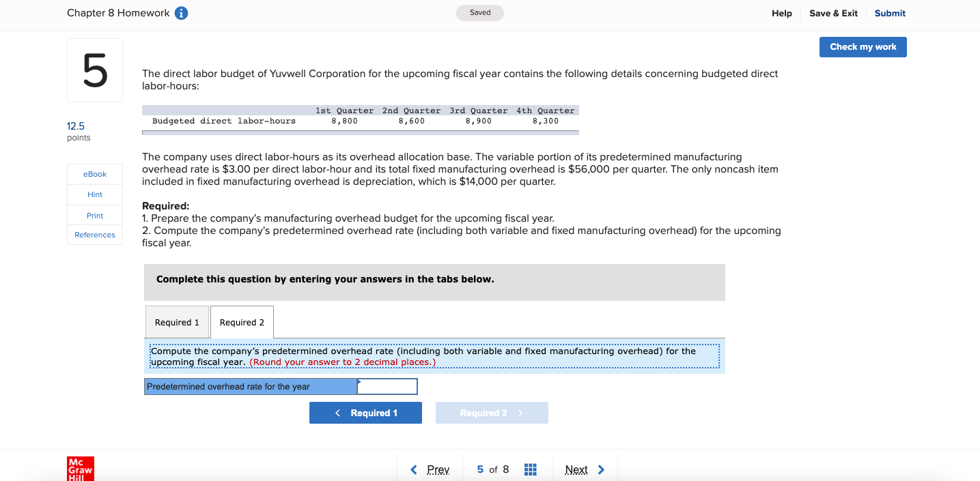This screenshot has width=980, height=481.
Task: Click the 2nd Quarter value 8,600
Action: click(411, 121)
